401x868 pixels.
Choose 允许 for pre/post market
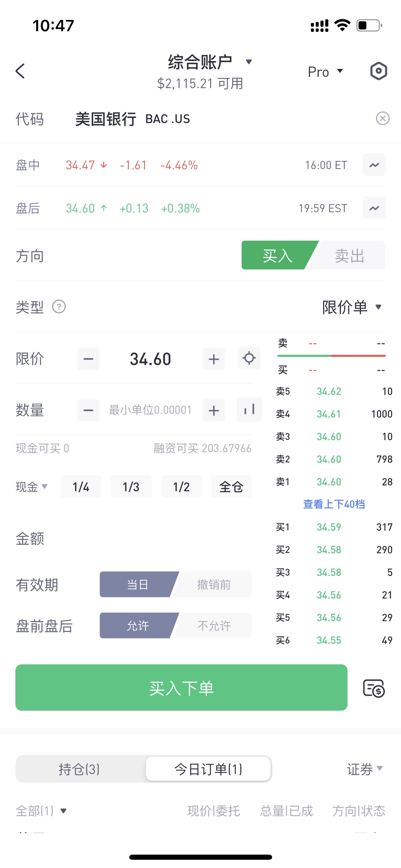click(138, 626)
